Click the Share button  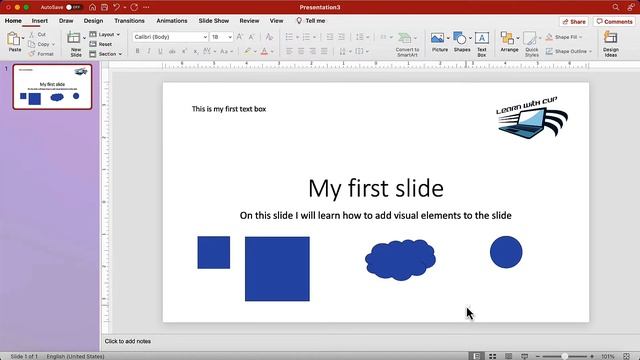(x=574, y=22)
